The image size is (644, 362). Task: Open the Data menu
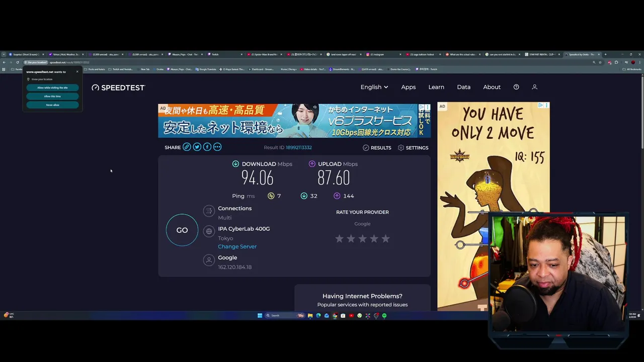tap(464, 87)
